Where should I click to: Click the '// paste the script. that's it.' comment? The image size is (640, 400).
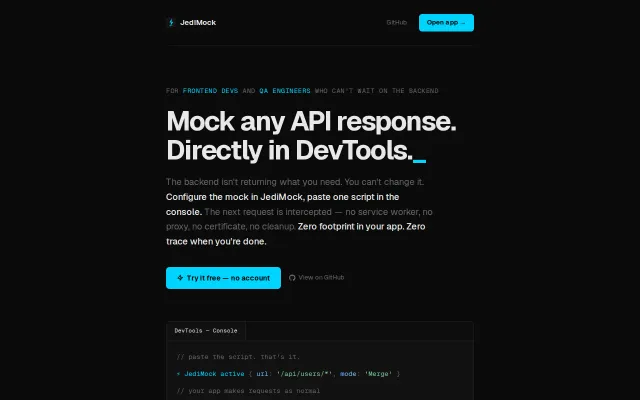[238, 357]
